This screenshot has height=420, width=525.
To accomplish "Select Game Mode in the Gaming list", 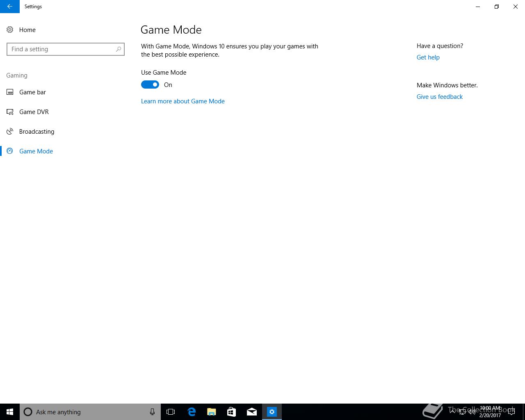I will [66, 151].
